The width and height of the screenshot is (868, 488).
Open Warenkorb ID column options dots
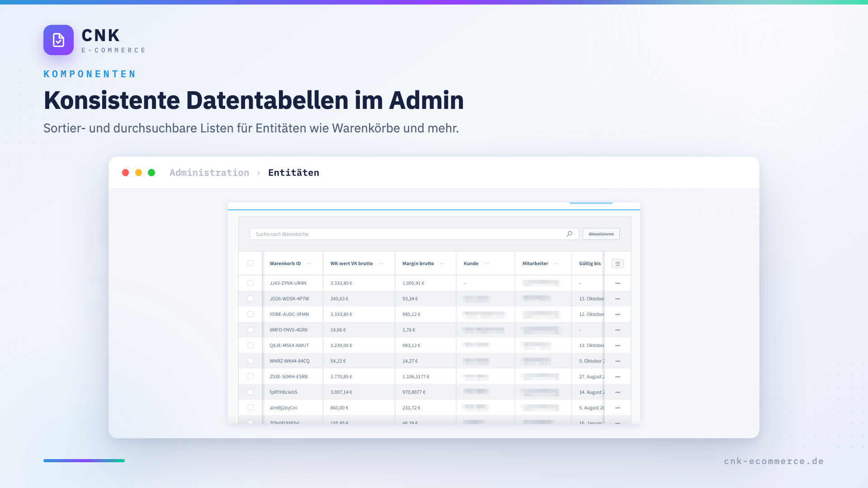[309, 263]
